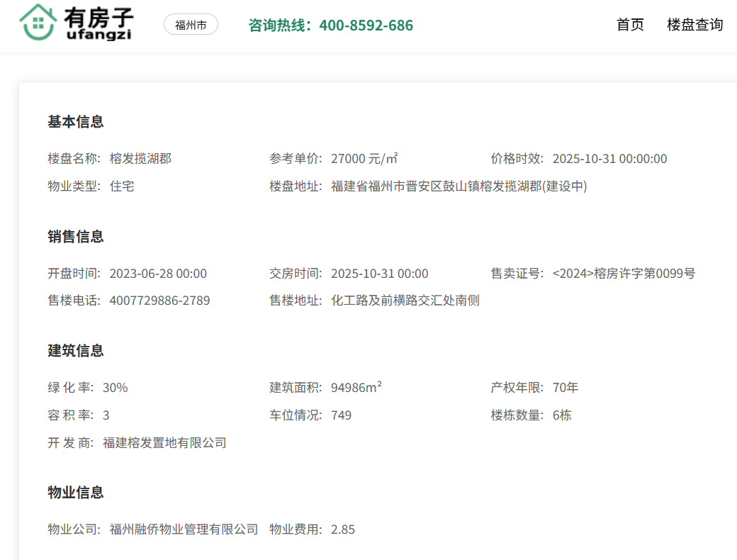Click the sales office address 化工路及前横路交汇处南侧
737x560 pixels.
(x=405, y=301)
